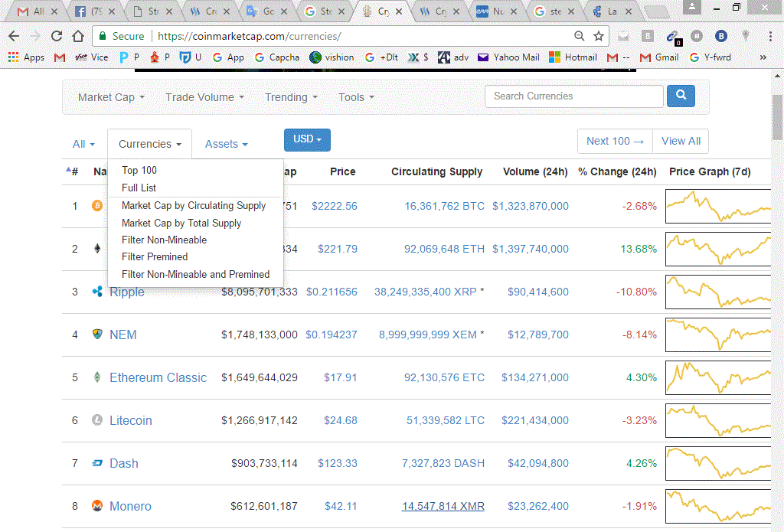The height and width of the screenshot is (532, 784).
Task: Open the Chrome three-dot menu
Action: click(x=770, y=36)
